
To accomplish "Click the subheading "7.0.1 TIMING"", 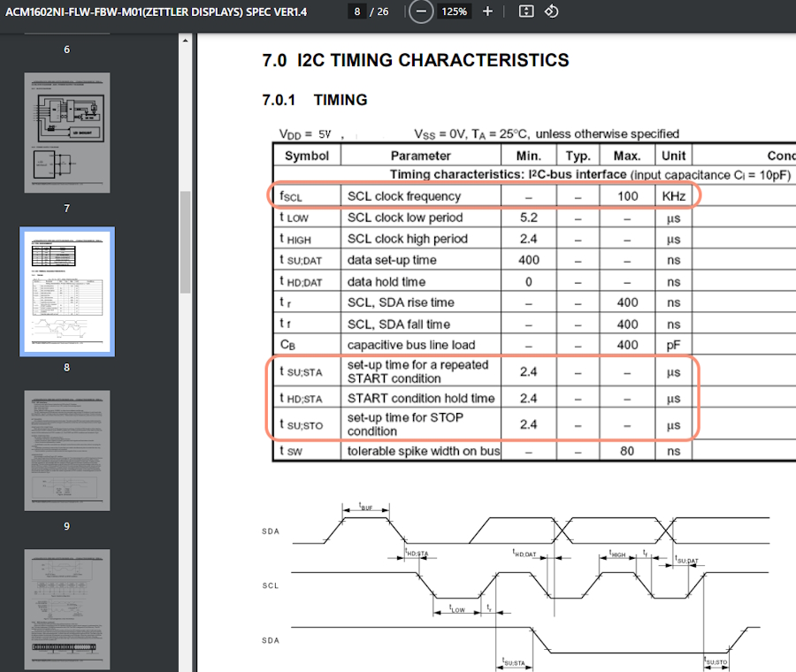I will point(315,100).
